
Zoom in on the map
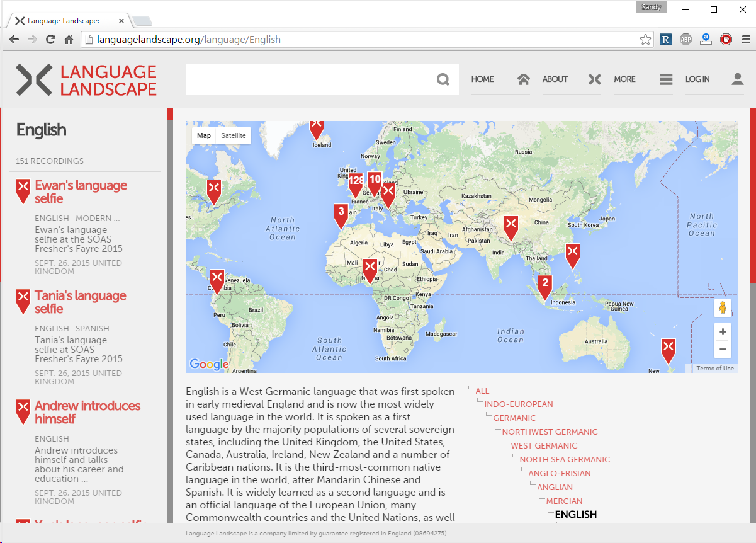tap(723, 332)
